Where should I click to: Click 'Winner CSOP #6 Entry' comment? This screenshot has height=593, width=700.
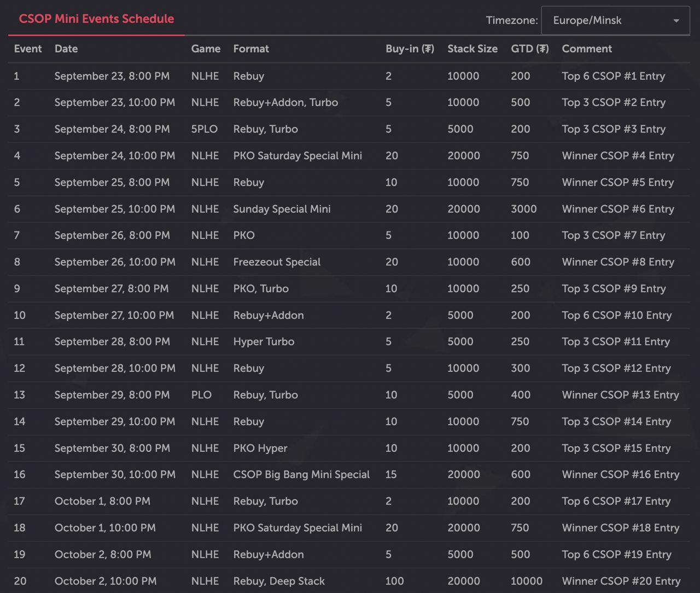[x=618, y=209]
